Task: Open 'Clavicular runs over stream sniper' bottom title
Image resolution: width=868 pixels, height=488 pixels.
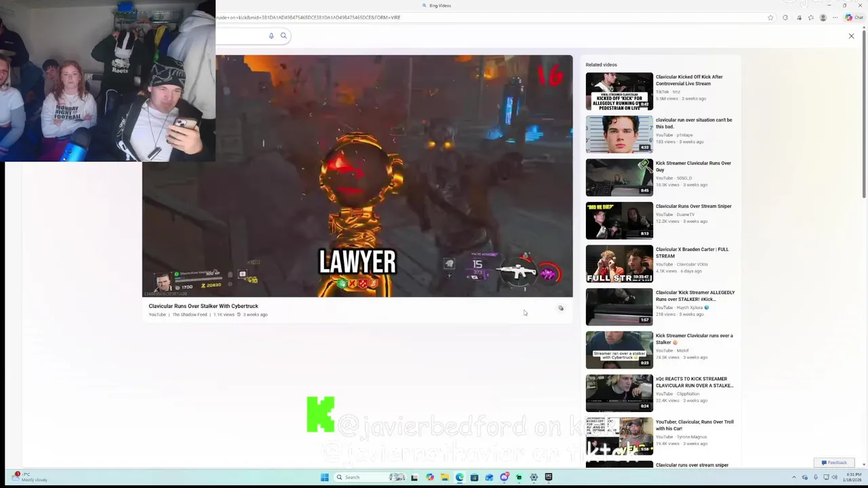Action: 692,465
